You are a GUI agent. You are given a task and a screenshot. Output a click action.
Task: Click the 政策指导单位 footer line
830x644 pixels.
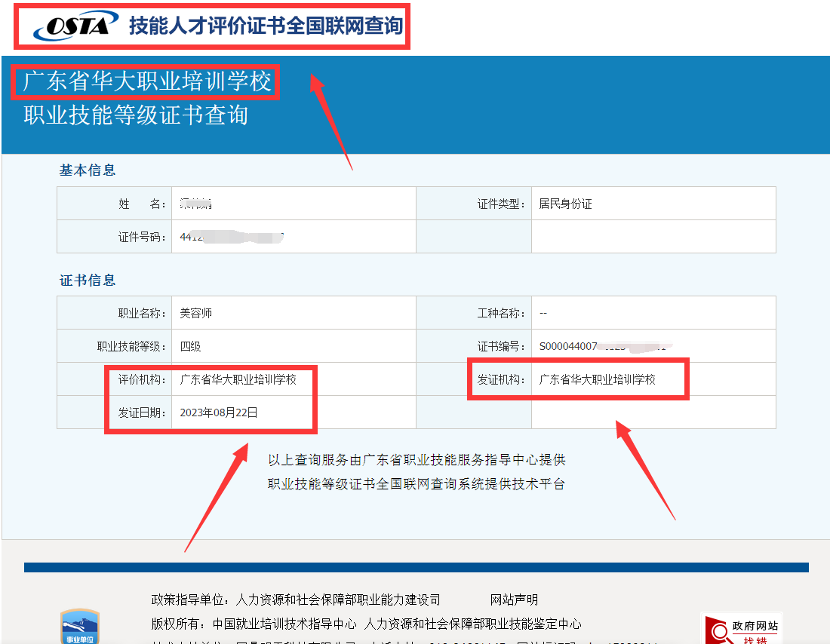pos(296,600)
